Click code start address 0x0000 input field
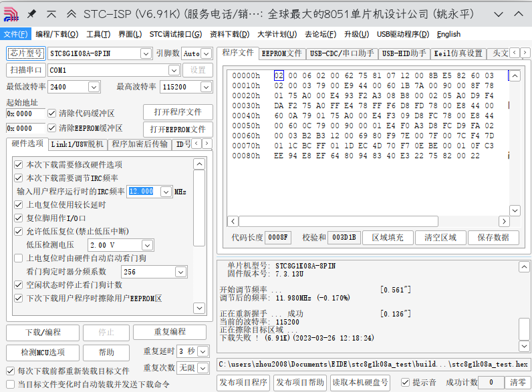The image size is (532, 392). pyautogui.click(x=25, y=114)
